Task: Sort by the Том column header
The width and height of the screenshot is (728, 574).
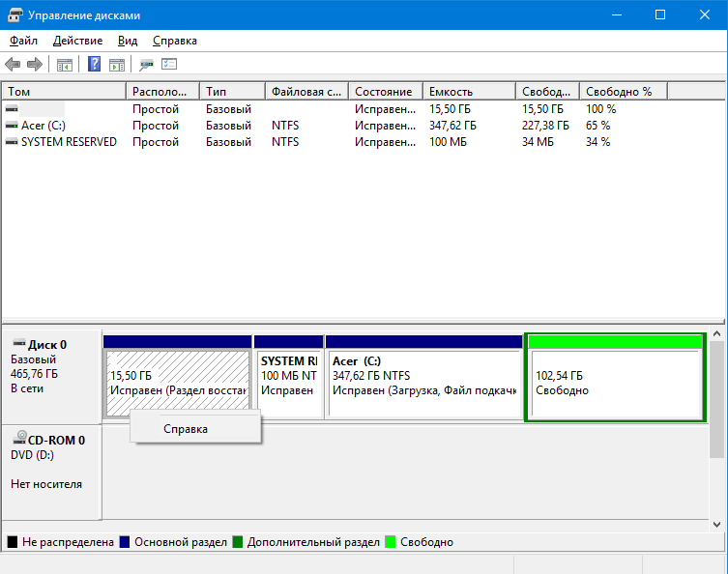Action: point(64,92)
